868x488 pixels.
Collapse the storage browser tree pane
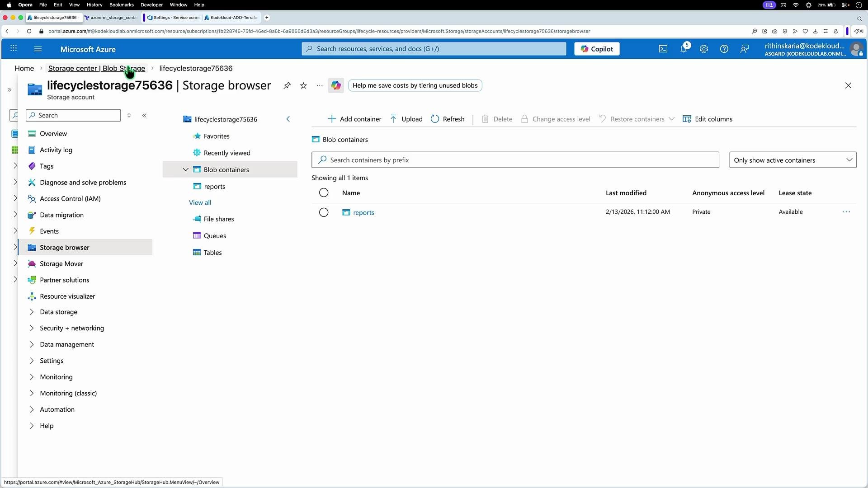click(288, 119)
